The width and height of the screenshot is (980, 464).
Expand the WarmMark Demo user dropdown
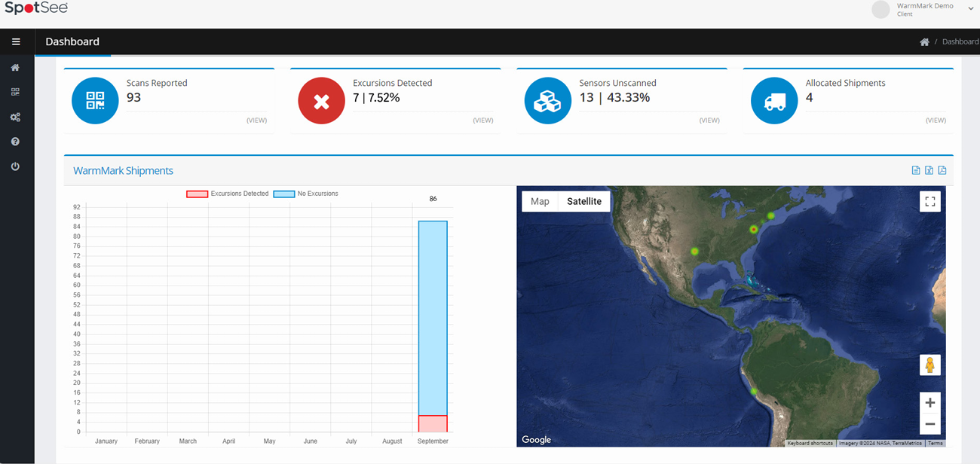[969, 9]
